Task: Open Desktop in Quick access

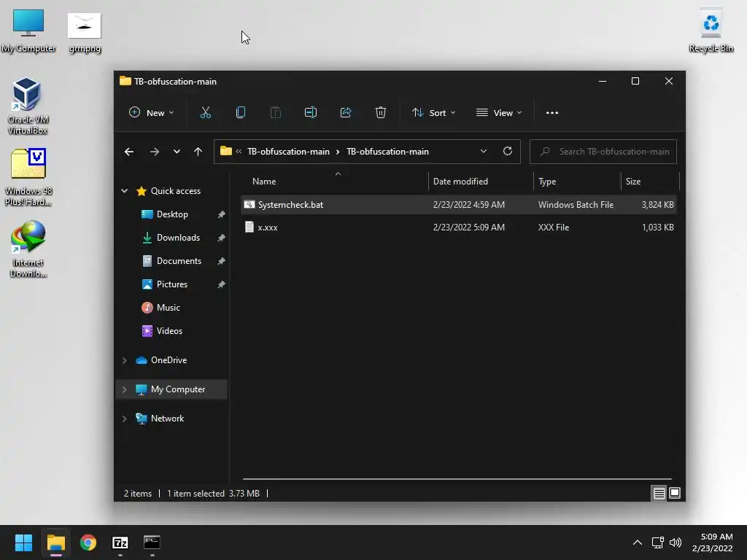Action: click(x=172, y=214)
